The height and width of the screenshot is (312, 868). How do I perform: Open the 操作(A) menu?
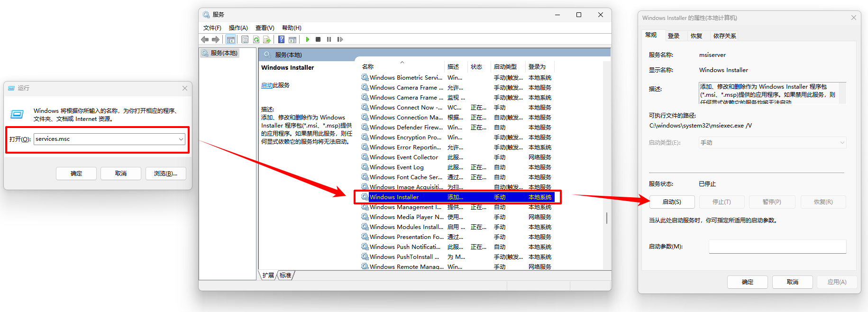tap(238, 28)
